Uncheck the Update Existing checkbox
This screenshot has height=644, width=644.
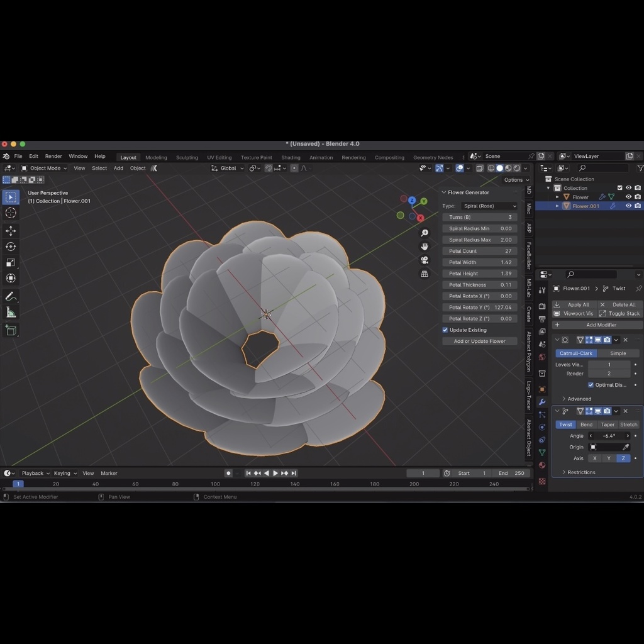pyautogui.click(x=445, y=330)
